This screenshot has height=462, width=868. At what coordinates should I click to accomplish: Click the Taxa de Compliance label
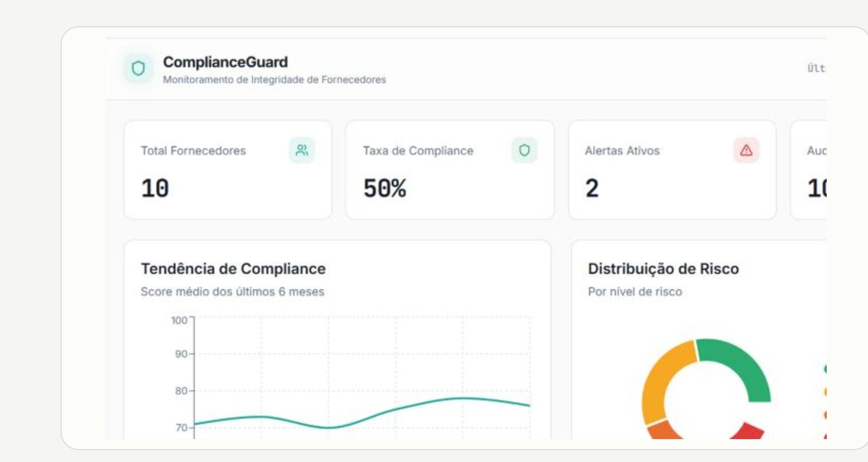click(x=418, y=151)
